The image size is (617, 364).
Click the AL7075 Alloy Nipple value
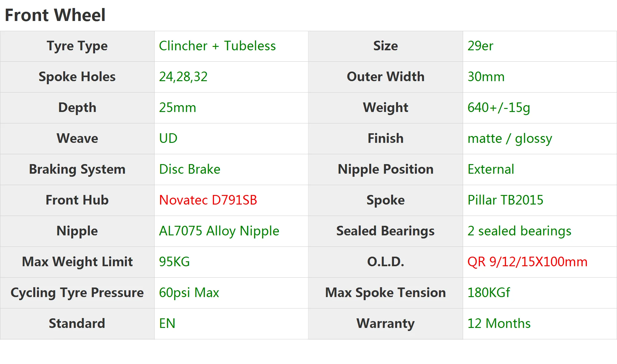[219, 231]
